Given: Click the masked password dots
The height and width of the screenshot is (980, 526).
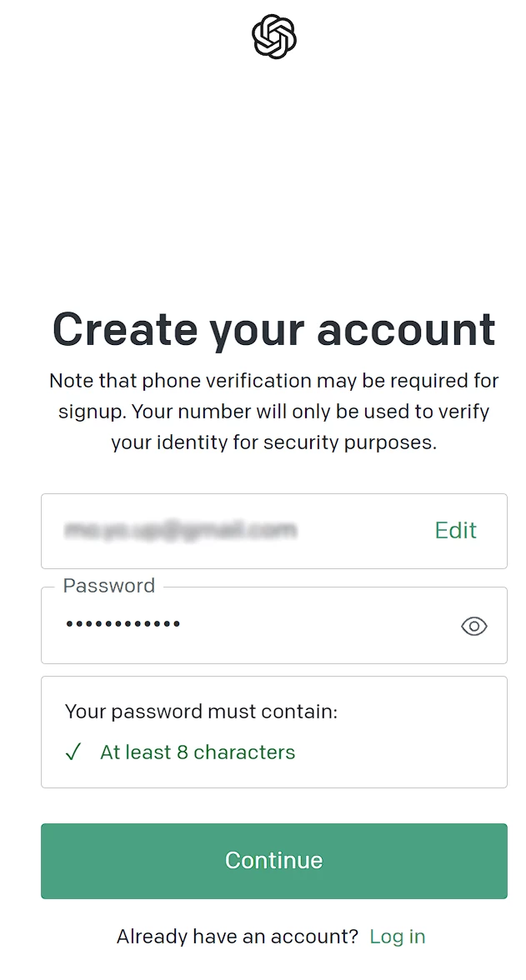Looking at the screenshot, I should pos(123,623).
